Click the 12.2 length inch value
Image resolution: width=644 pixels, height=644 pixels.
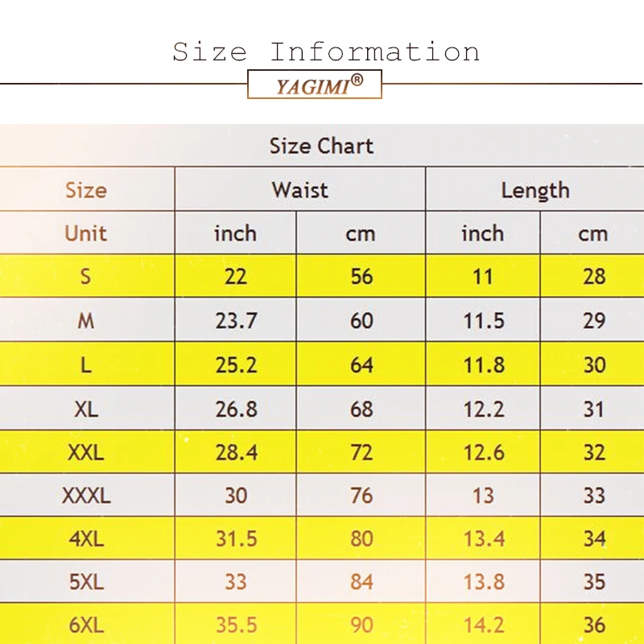(x=483, y=408)
